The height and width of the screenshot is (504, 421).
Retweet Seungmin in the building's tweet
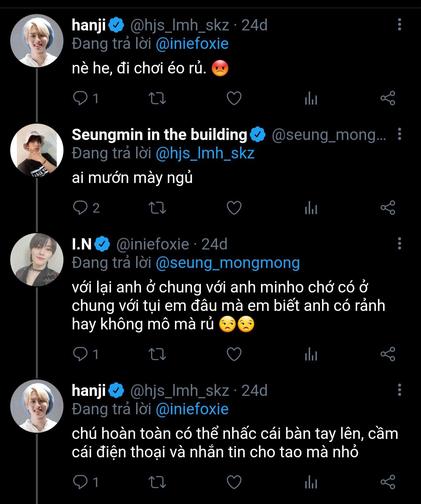(157, 208)
